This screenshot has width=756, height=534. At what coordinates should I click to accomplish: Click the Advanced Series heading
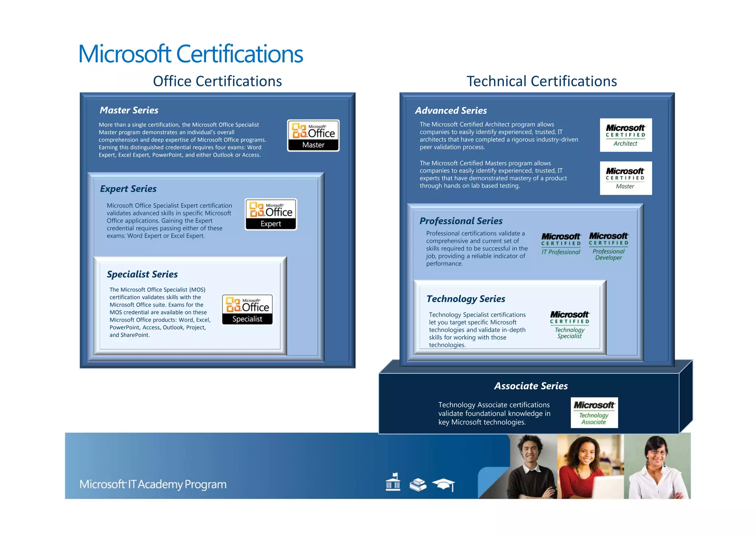point(451,110)
